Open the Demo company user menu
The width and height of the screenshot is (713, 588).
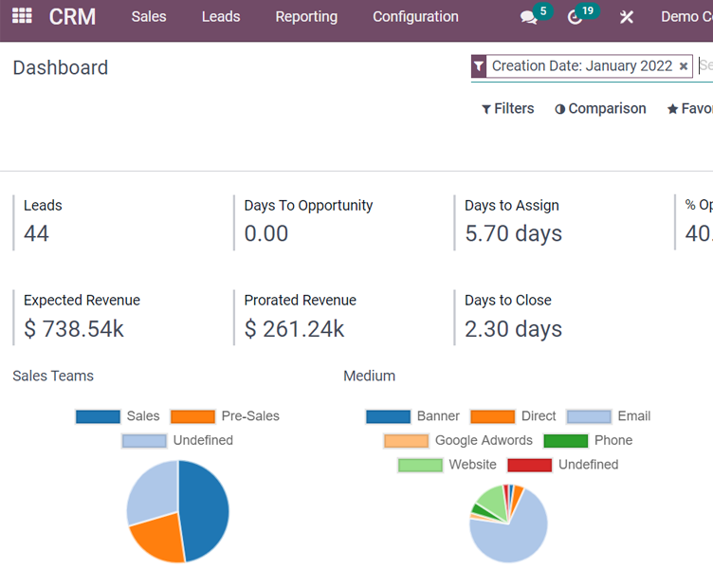coord(686,17)
